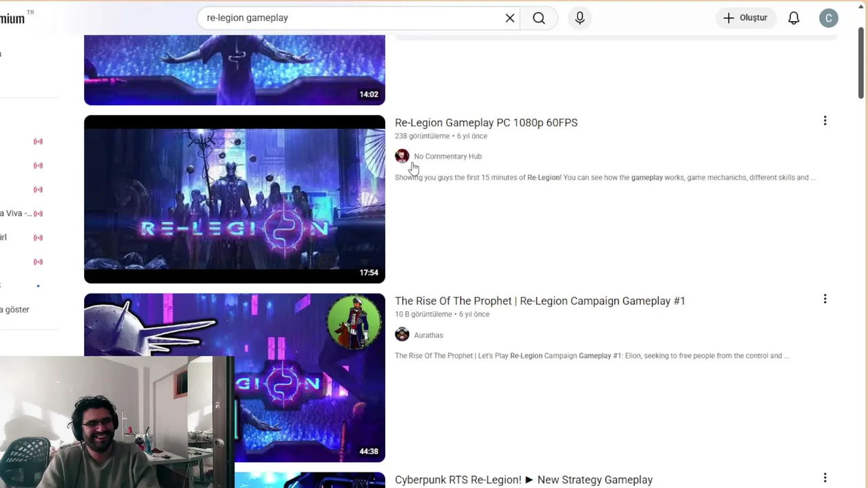Screen dimensions: 868x488
Task: Start voice search with microphone
Action: tap(580, 18)
